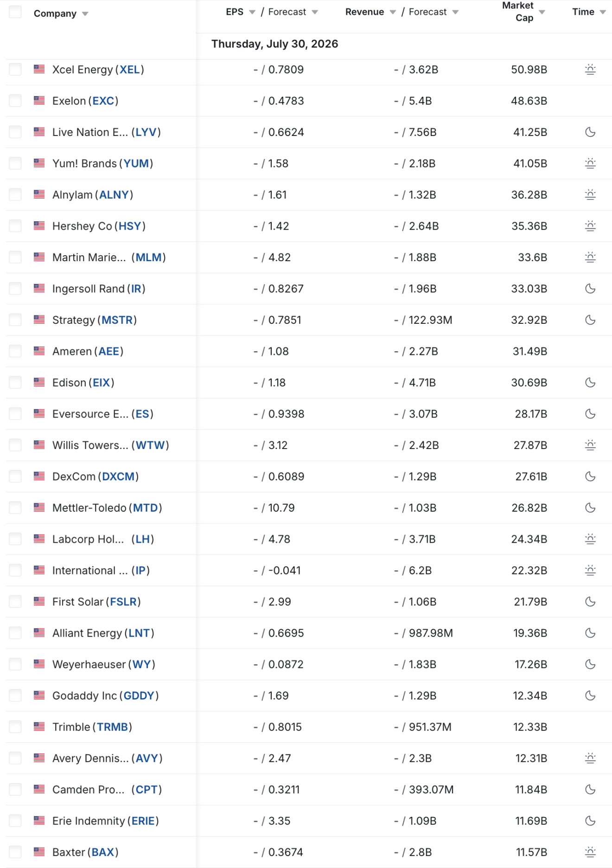Click the US flag icon beside Godaddy Inc

point(39,695)
